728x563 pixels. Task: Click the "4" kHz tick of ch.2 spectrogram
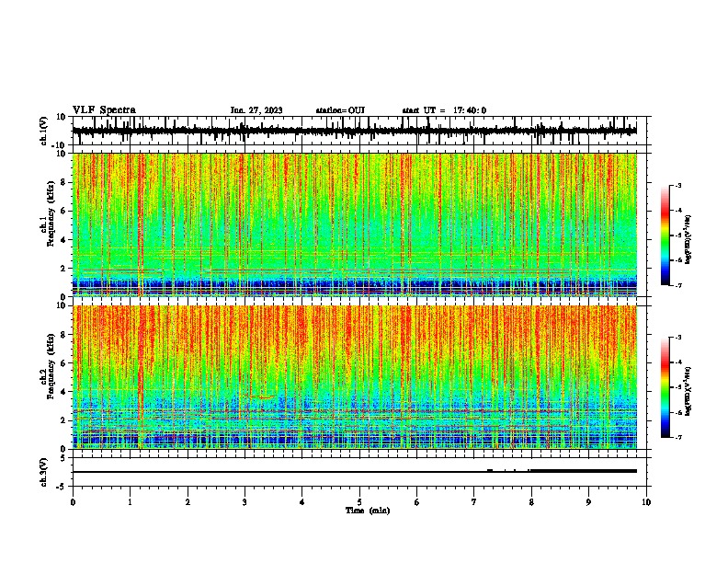(x=63, y=392)
